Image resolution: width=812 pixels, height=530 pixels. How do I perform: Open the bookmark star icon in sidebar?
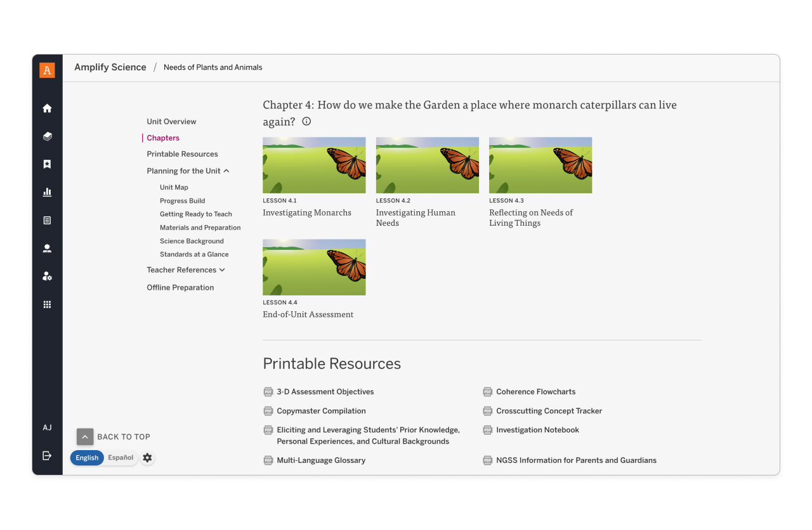[47, 164]
